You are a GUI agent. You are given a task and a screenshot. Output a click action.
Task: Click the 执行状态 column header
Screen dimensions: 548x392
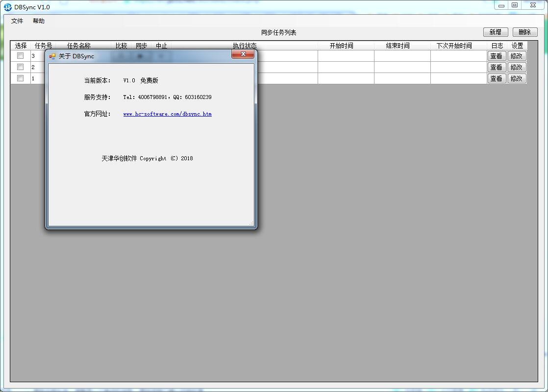pos(245,45)
